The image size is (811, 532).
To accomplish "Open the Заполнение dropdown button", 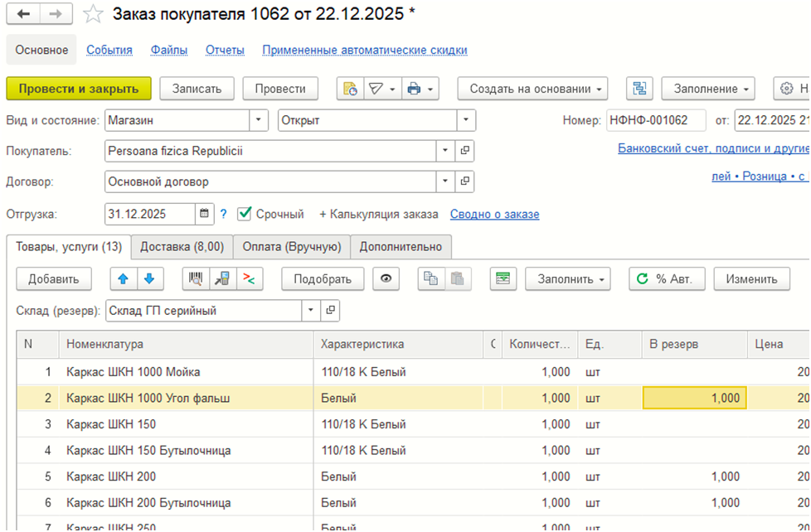I will tap(708, 89).
